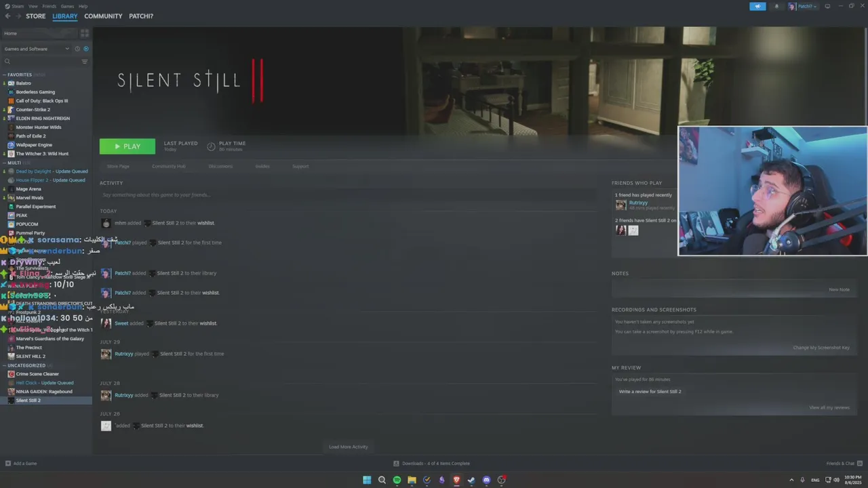Open Big Picture mode monitor icon
The width and height of the screenshot is (868, 488).
[827, 6]
